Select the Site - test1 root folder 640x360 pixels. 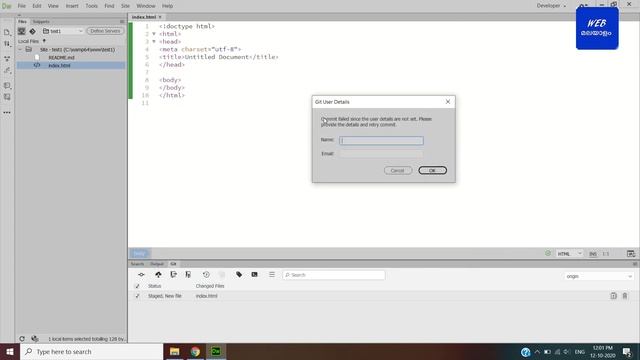tap(77, 49)
